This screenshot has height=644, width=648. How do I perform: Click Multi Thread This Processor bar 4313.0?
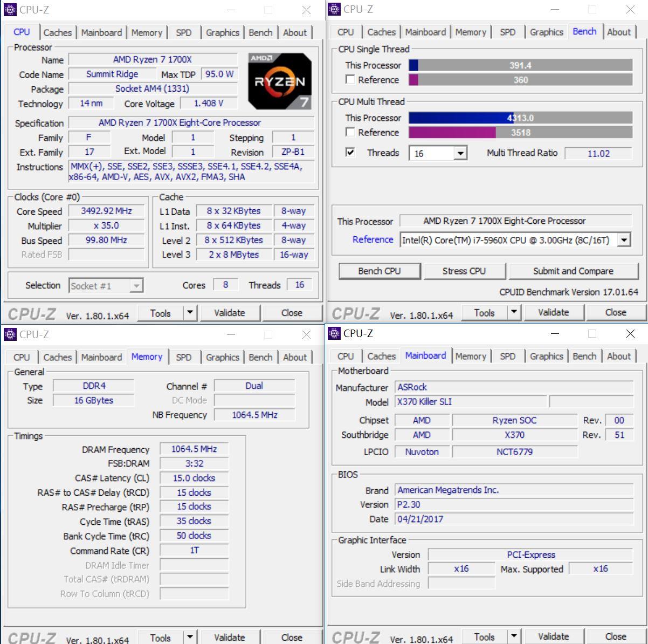520,118
